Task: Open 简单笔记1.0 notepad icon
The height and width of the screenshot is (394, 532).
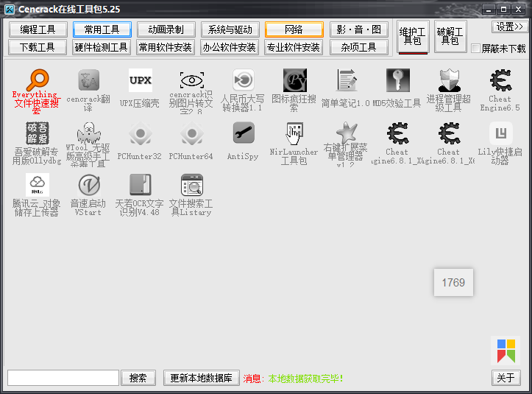Action: coord(347,80)
